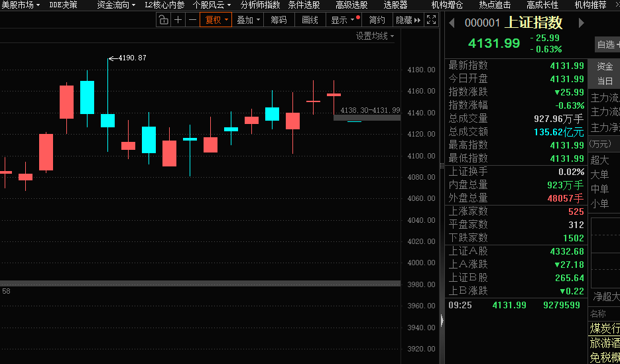The width and height of the screenshot is (620, 364).
Task: Open the 复权 dropdown
Action: [x=216, y=20]
